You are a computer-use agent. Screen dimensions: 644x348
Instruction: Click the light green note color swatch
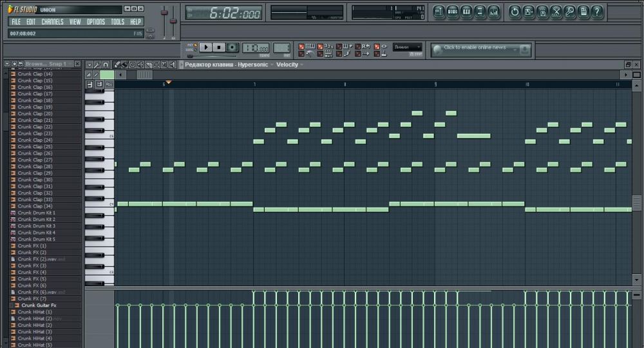(x=107, y=74)
